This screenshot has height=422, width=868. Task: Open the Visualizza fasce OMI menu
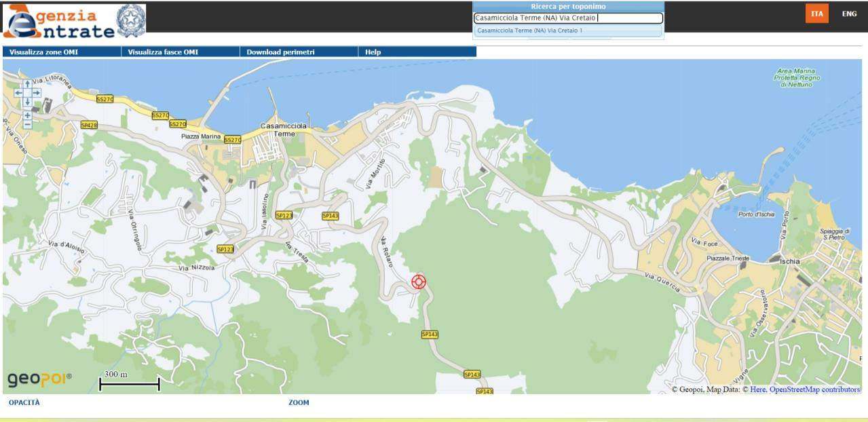[x=163, y=52]
